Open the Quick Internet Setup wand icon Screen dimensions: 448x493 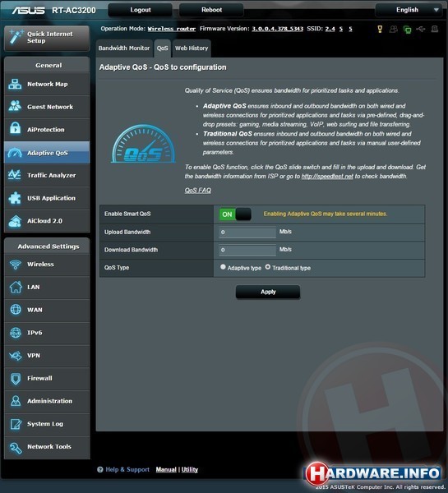(x=16, y=37)
